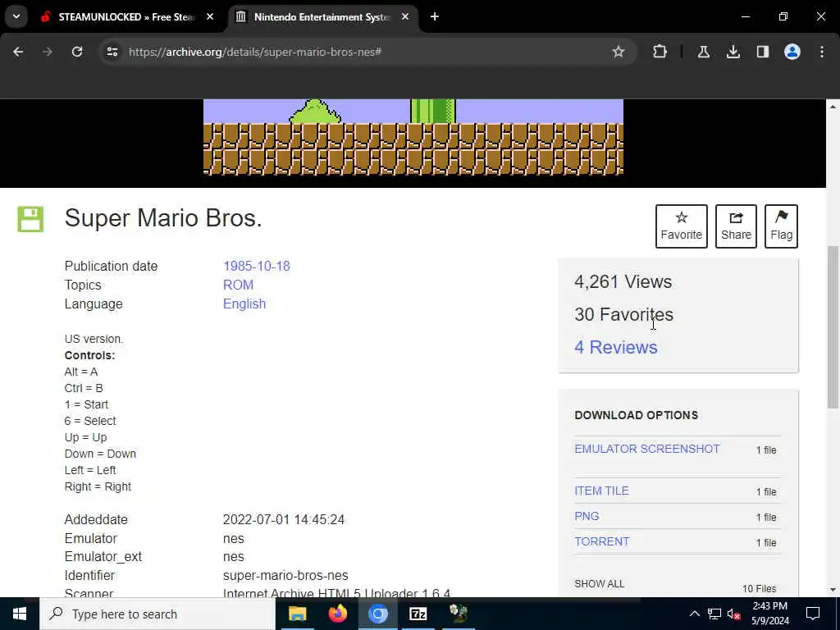Open the Chrome profile avatar
This screenshot has width=840, height=630.
pyautogui.click(x=792, y=52)
